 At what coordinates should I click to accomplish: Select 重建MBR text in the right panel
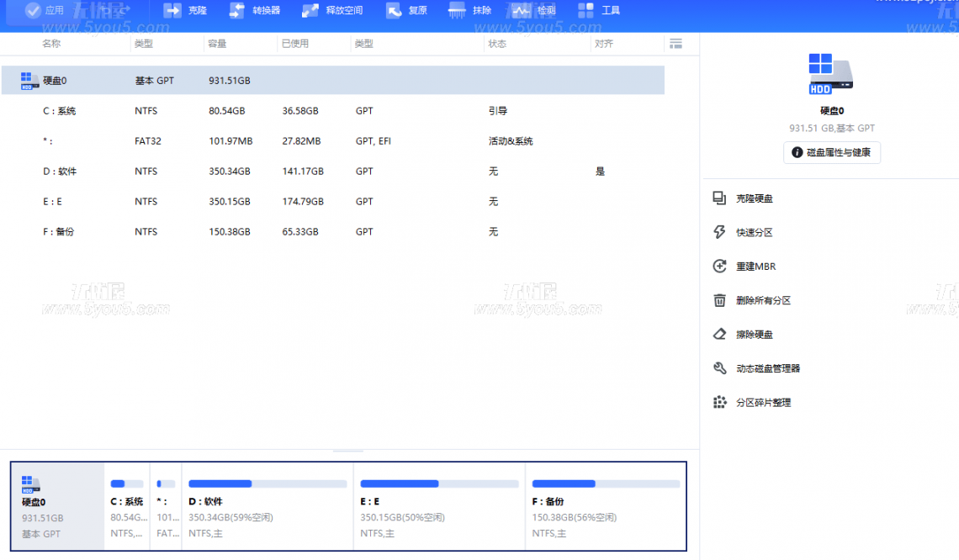(x=756, y=267)
